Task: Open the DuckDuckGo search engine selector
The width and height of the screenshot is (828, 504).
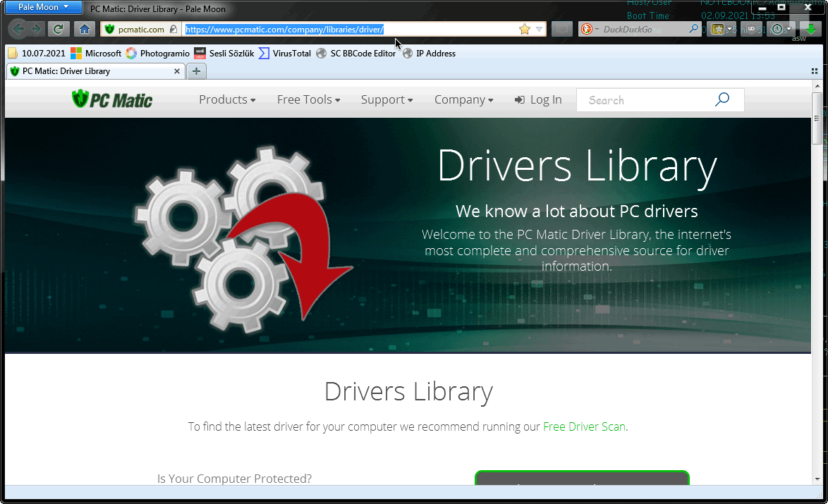Action: 589,29
